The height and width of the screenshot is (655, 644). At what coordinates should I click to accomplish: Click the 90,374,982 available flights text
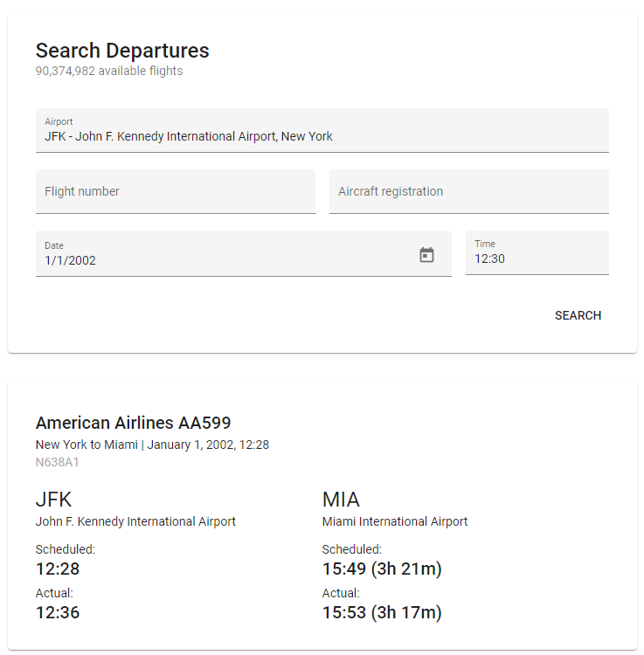pos(109,71)
